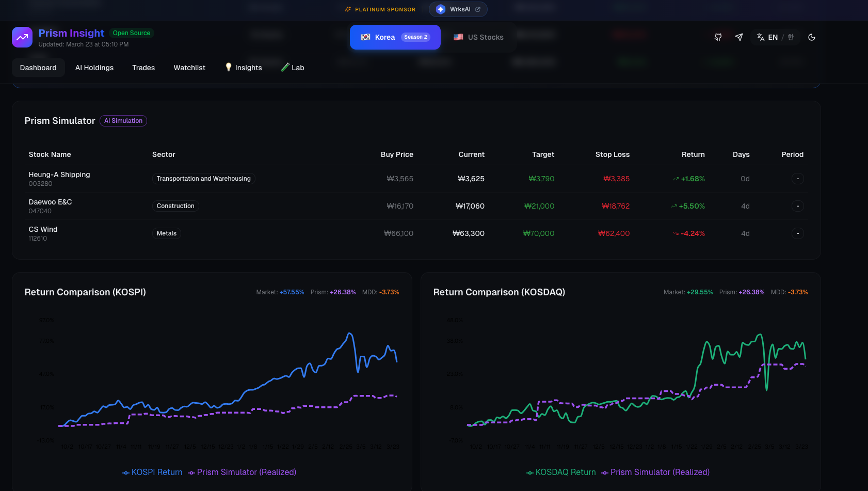This screenshot has width=868, height=491.
Task: Toggle the KOSDAQ Return line in legend
Action: pyautogui.click(x=561, y=472)
